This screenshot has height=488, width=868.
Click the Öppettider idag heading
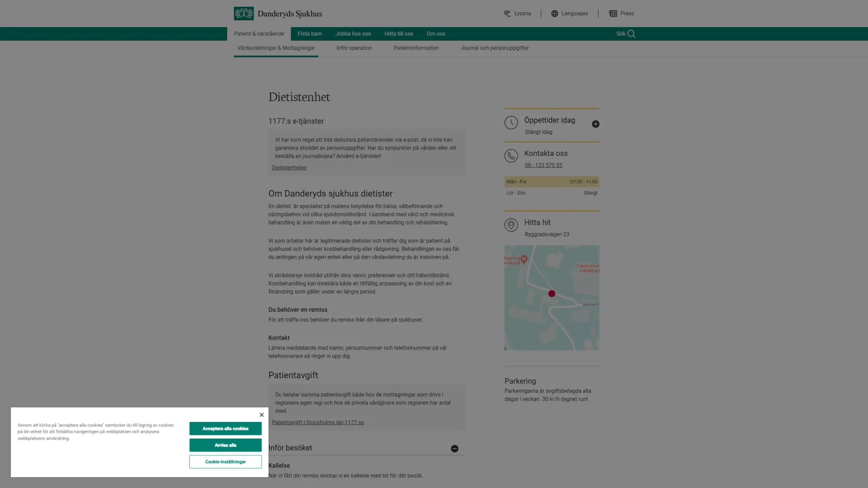(x=549, y=120)
